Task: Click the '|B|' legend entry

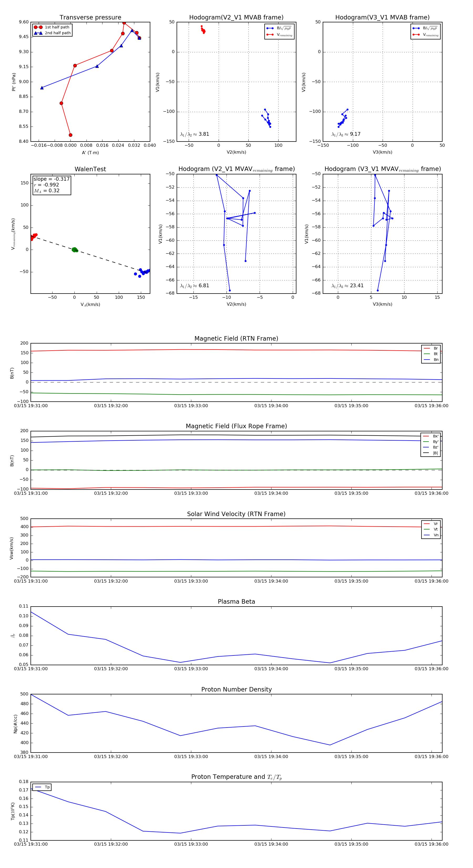Action: tap(431, 453)
